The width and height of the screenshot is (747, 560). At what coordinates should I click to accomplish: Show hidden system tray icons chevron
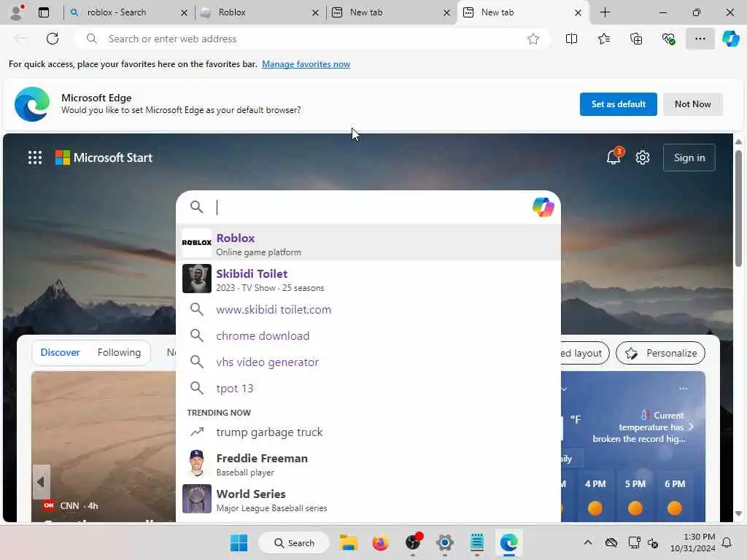(588, 542)
